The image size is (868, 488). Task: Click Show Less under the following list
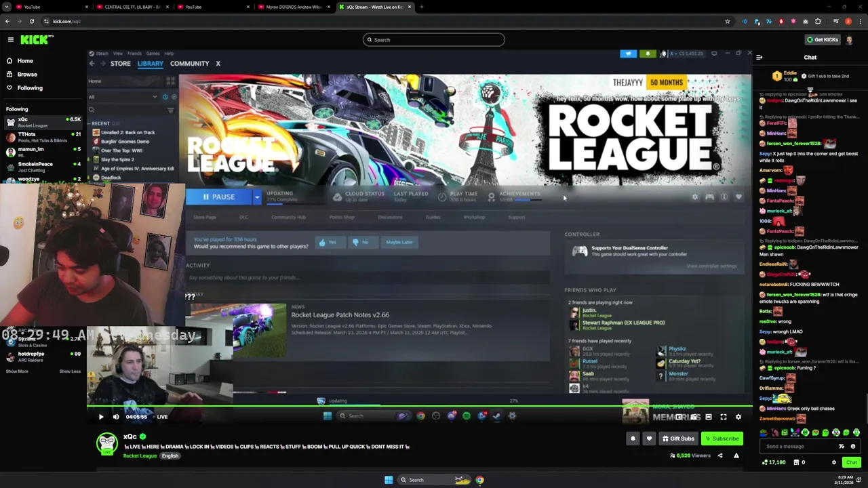click(x=70, y=371)
